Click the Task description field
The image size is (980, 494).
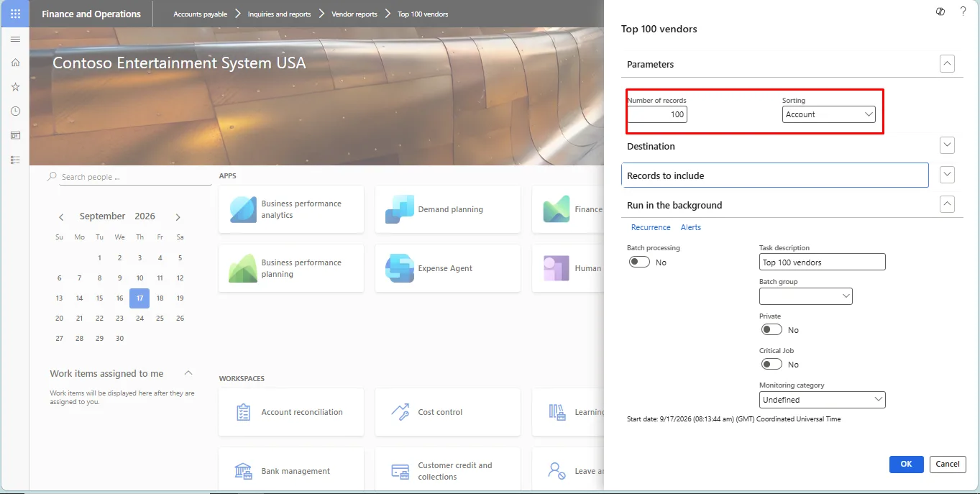(823, 262)
